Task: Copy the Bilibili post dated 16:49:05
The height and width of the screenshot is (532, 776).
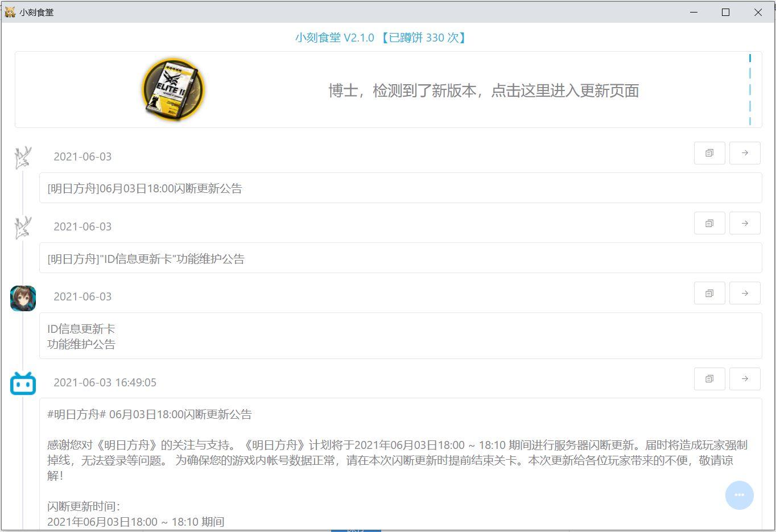Action: 709,379
